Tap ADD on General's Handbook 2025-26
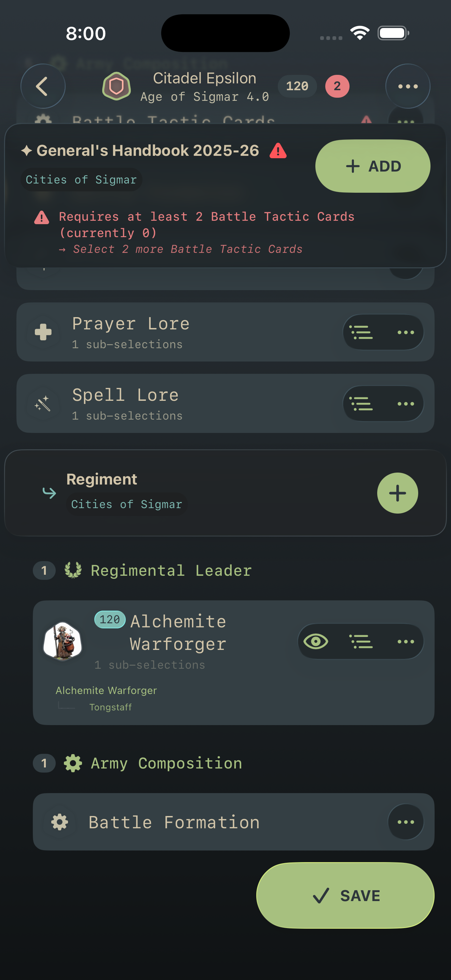Viewport: 451px width, 980px height. coord(372,166)
